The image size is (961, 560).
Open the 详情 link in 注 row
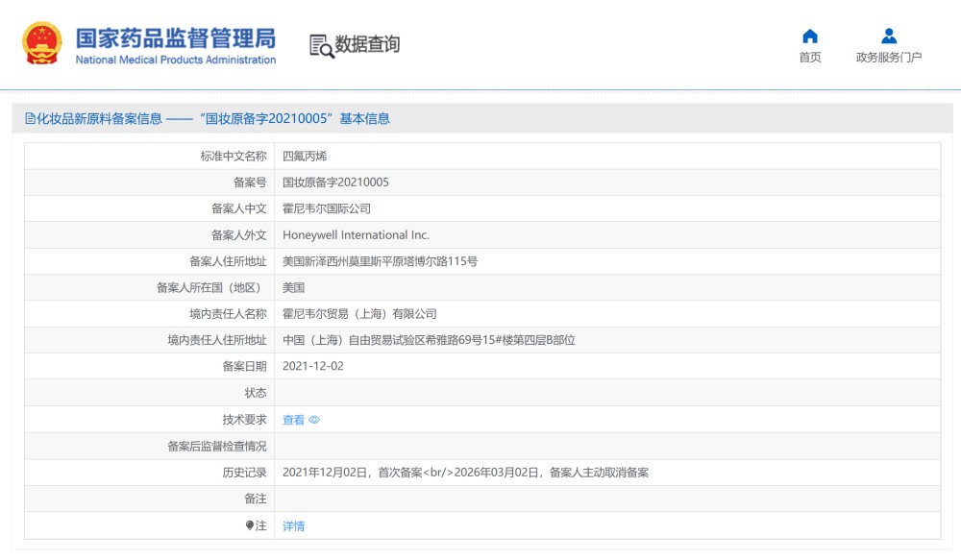tap(293, 524)
